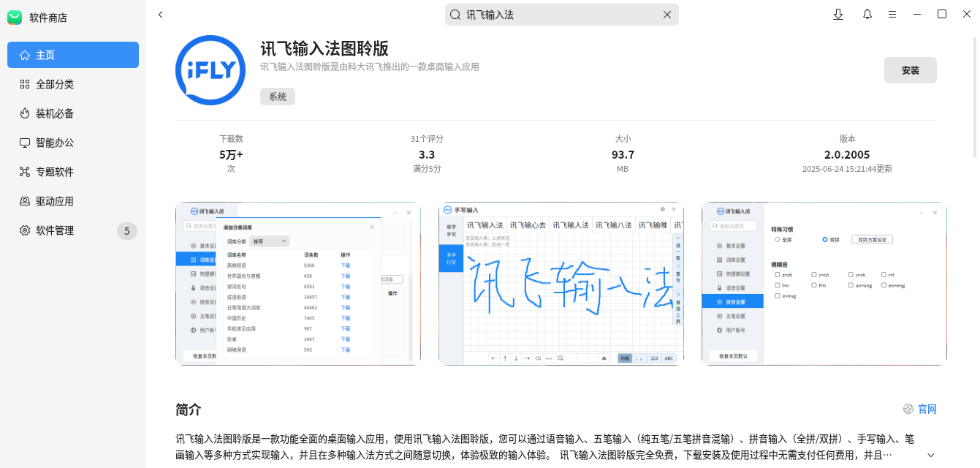Click the app store logo icon
The width and height of the screenshot is (980, 468).
click(15, 18)
